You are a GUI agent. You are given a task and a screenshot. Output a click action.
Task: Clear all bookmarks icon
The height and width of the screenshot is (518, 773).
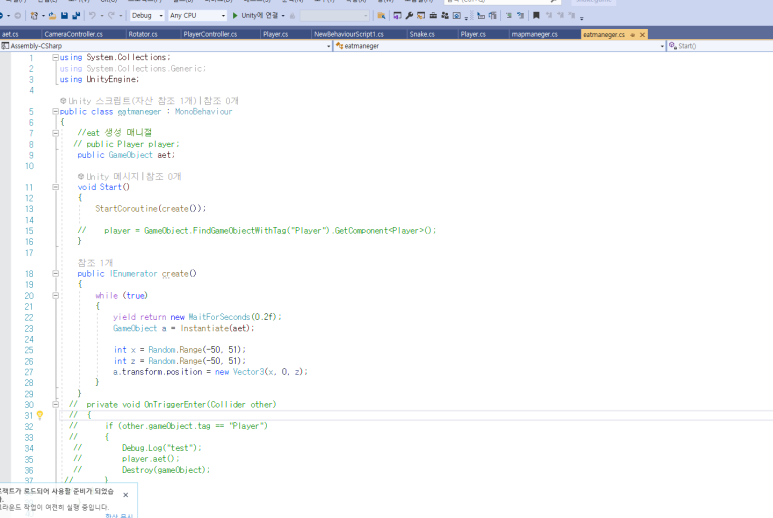[x=572, y=16]
